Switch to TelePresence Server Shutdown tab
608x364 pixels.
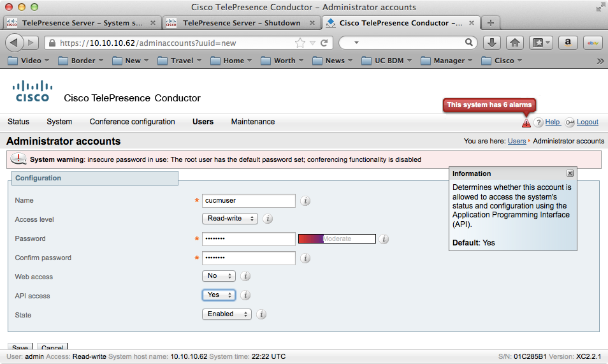[x=241, y=23]
